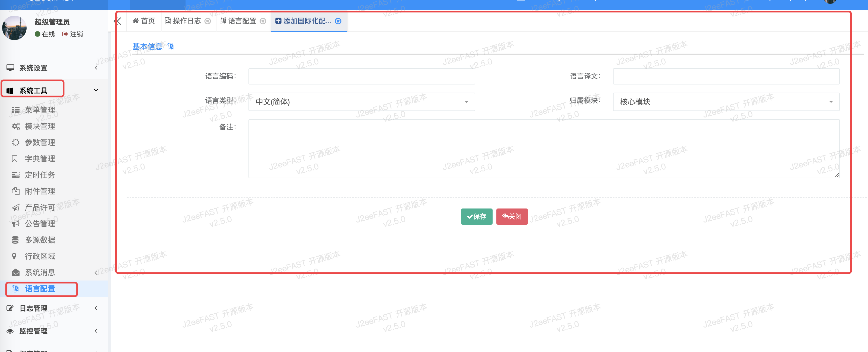868x352 pixels.
Task: Click the double-arrow collapse sidebar icon
Action: point(117,22)
